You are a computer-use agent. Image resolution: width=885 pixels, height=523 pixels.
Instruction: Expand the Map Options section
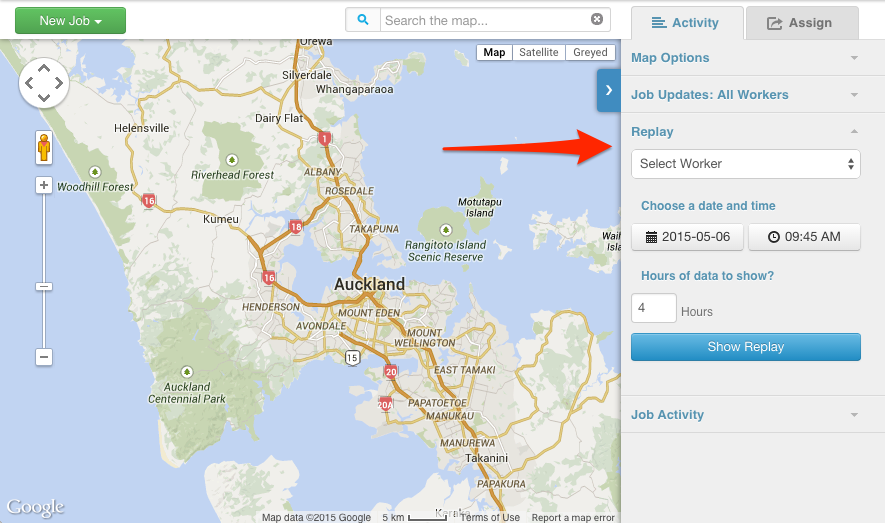pos(745,58)
